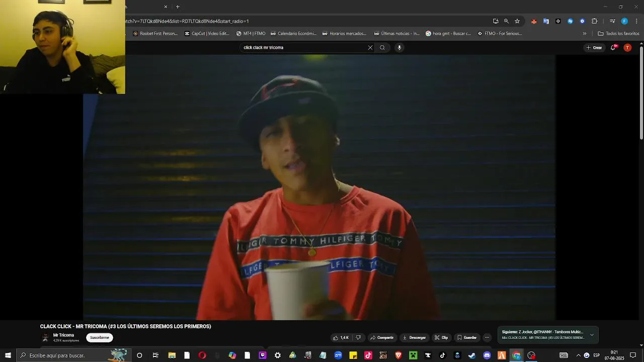644x362 pixels.
Task: Open the Windows Start menu
Action: click(8, 355)
